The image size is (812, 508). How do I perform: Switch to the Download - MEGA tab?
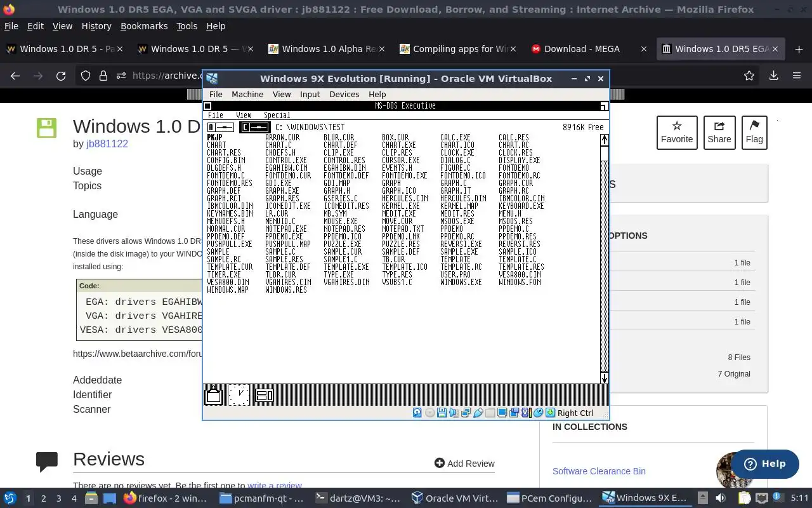pos(587,49)
